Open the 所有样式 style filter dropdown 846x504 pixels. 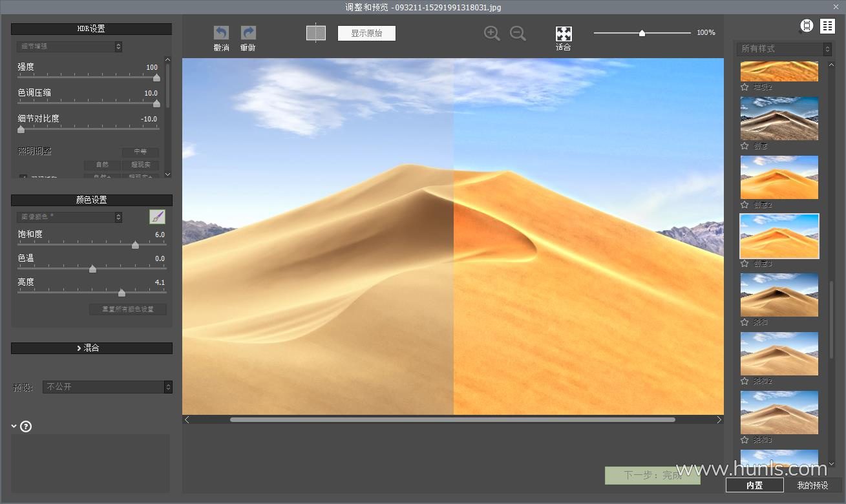tap(784, 49)
